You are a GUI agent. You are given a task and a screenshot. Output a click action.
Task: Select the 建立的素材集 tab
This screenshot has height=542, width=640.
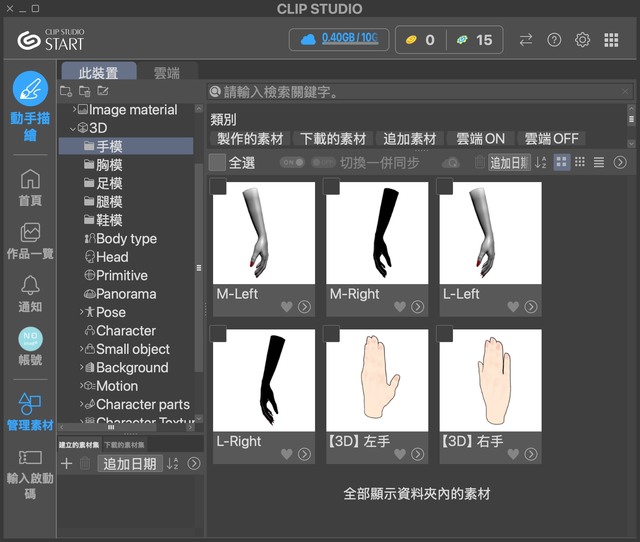click(79, 444)
